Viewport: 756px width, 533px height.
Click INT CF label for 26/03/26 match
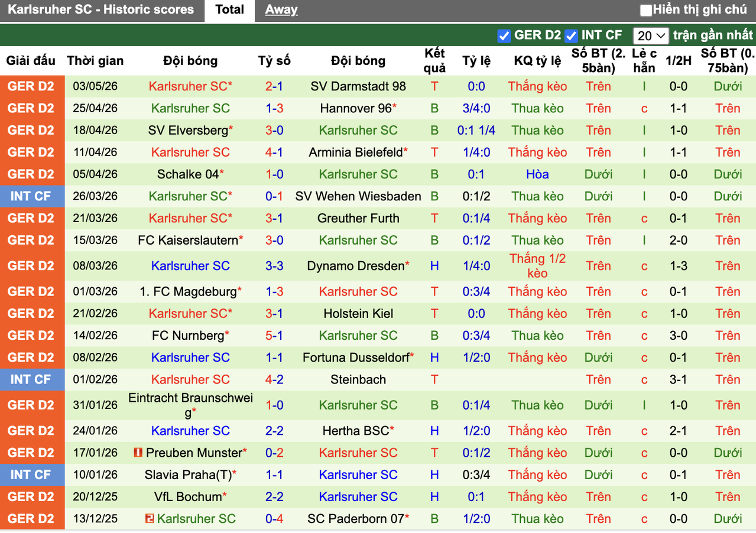pos(31,196)
